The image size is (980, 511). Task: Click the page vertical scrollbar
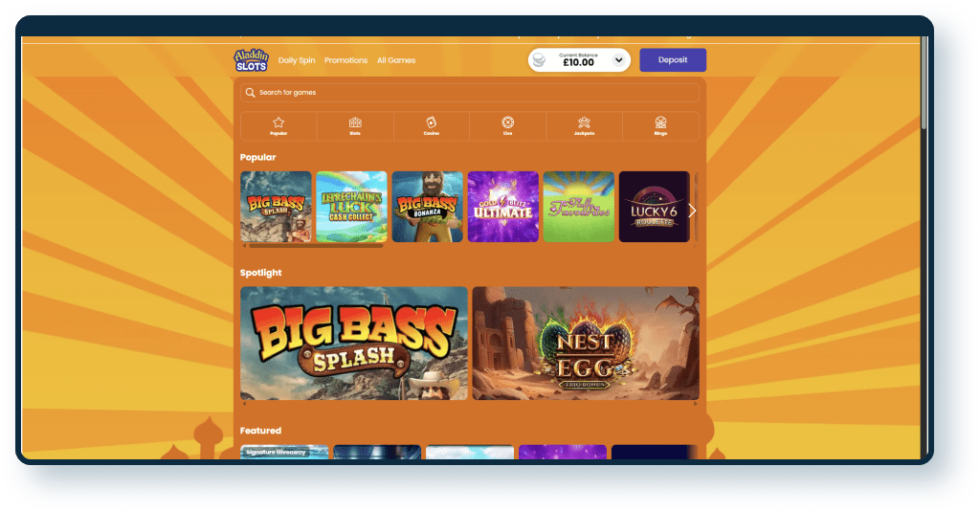click(924, 83)
